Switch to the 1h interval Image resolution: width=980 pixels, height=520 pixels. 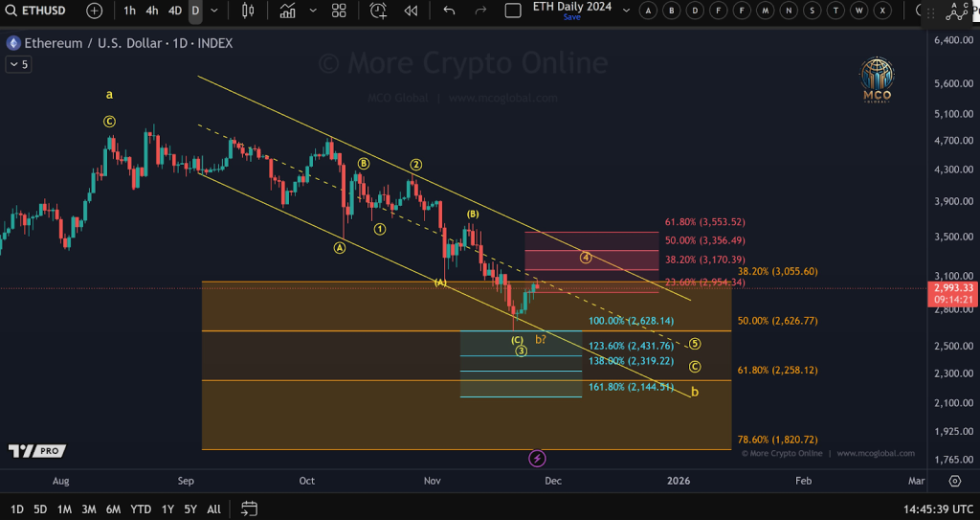click(x=129, y=10)
